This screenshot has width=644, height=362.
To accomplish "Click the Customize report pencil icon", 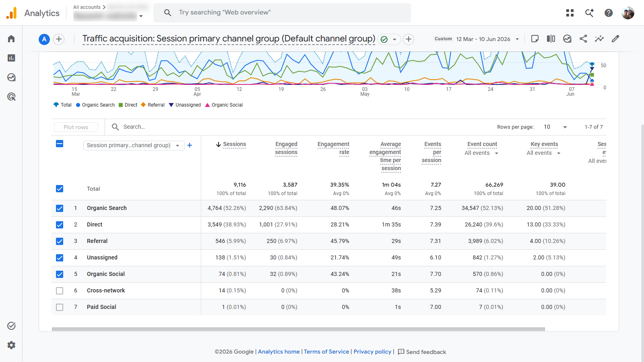I will click(615, 39).
